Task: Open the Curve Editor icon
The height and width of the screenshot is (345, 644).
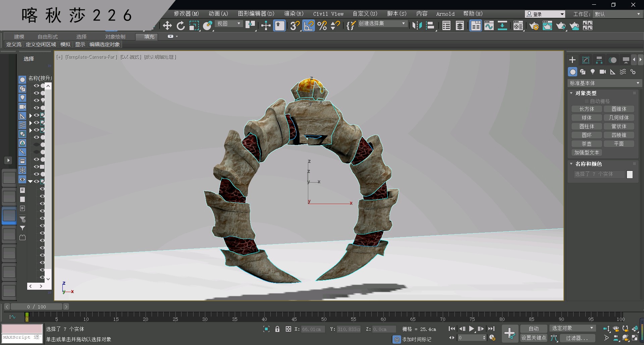Action: (x=489, y=26)
